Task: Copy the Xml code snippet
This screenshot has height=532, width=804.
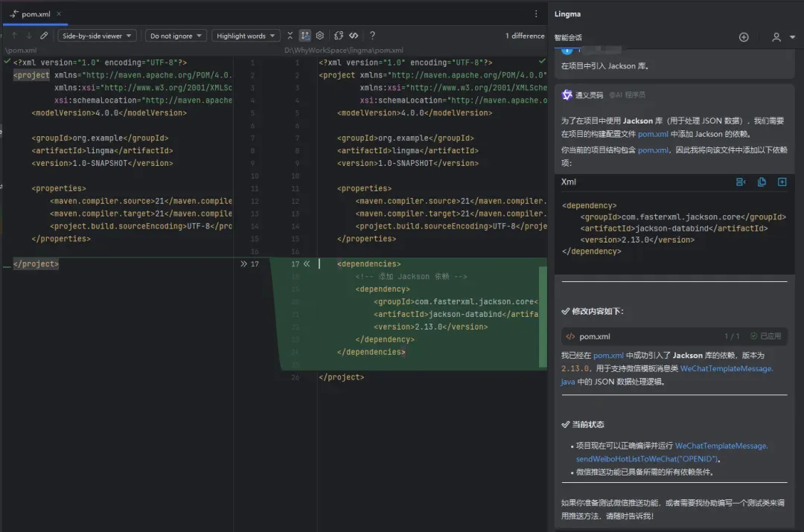Action: pyautogui.click(x=762, y=182)
